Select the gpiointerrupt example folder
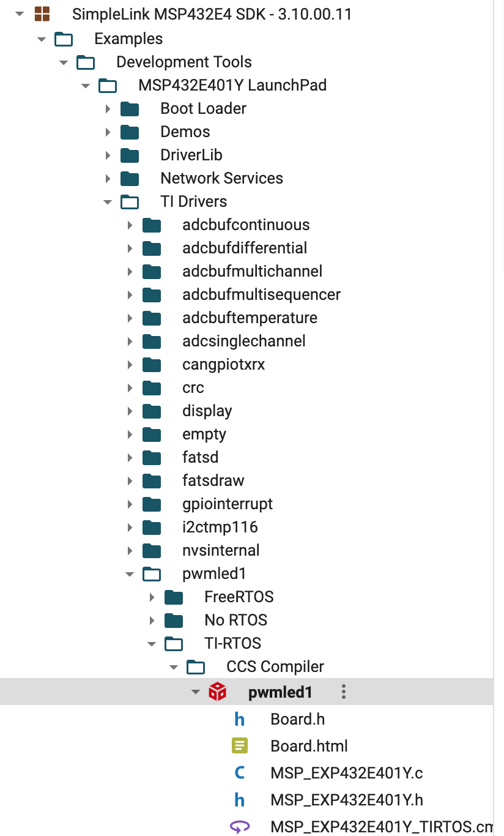Screen dimensions: 504x836 pyautogui.click(x=228, y=504)
